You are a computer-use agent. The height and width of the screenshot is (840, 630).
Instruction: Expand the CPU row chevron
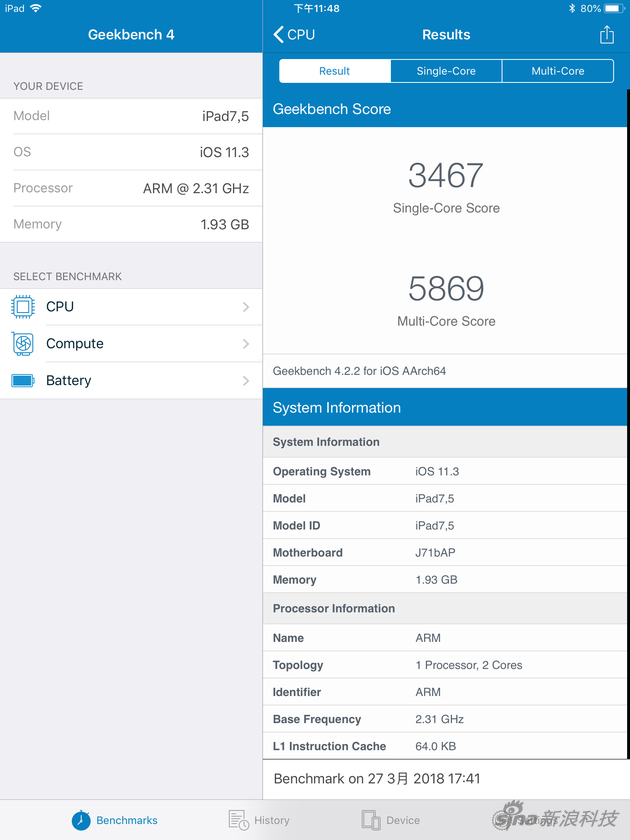click(x=246, y=307)
